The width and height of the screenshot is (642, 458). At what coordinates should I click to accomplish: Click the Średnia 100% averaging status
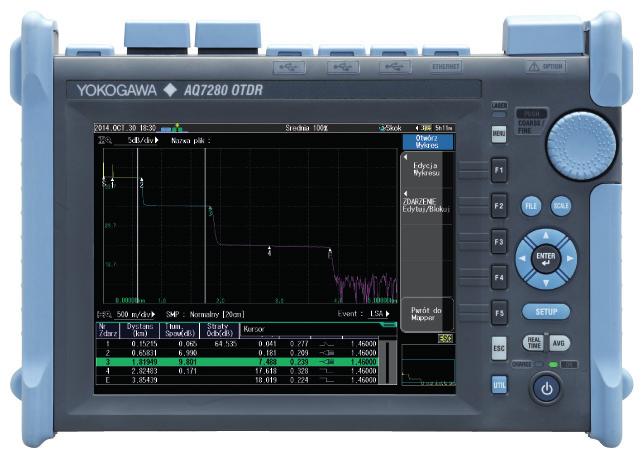coord(307,128)
